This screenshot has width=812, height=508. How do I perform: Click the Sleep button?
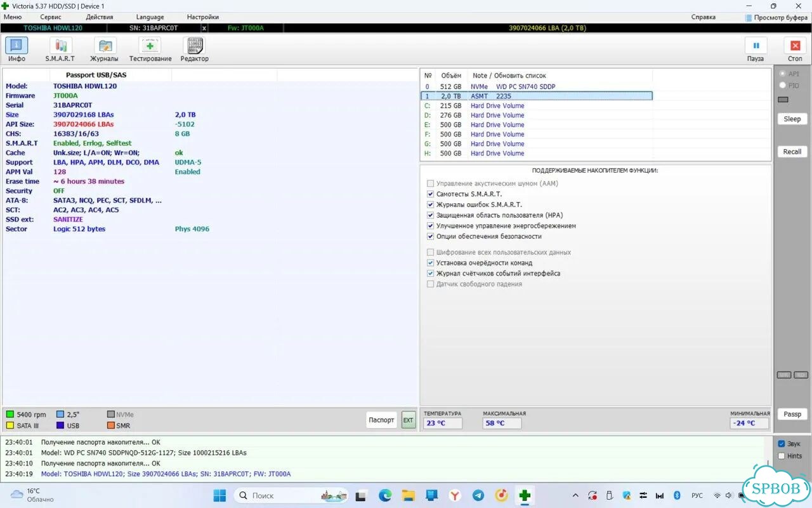point(792,119)
